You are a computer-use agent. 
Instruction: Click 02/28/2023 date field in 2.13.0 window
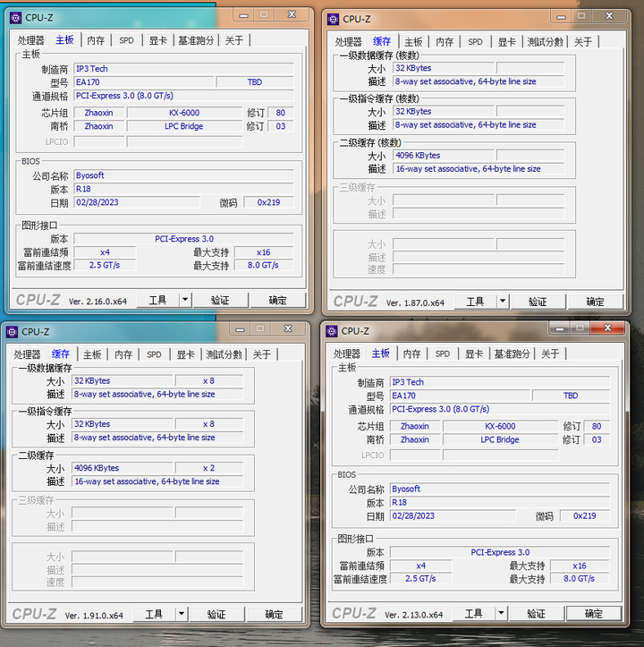pyautogui.click(x=453, y=515)
